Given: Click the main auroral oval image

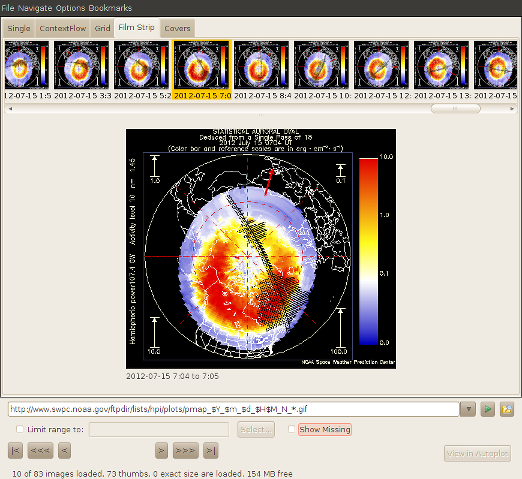Looking at the screenshot, I should (x=261, y=249).
